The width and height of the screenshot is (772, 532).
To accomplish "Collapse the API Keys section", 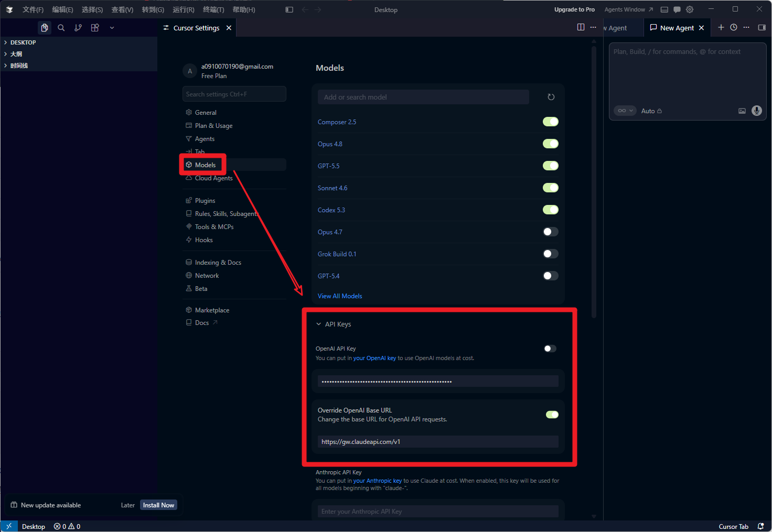I will (x=334, y=324).
